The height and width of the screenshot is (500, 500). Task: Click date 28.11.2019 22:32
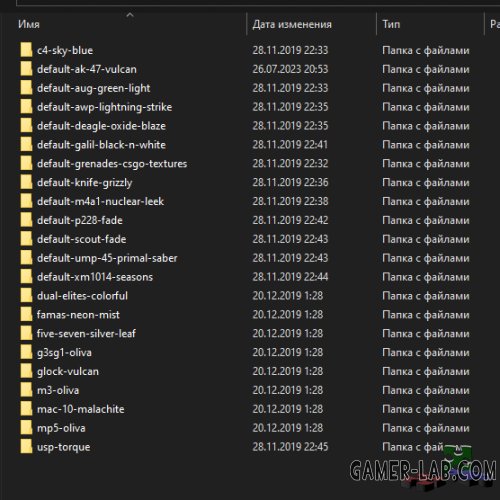tap(290, 163)
